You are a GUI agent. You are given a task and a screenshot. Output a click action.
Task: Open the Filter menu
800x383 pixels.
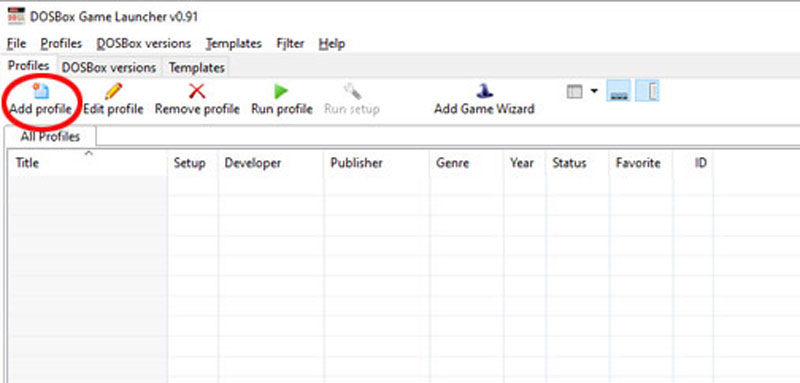click(x=290, y=44)
